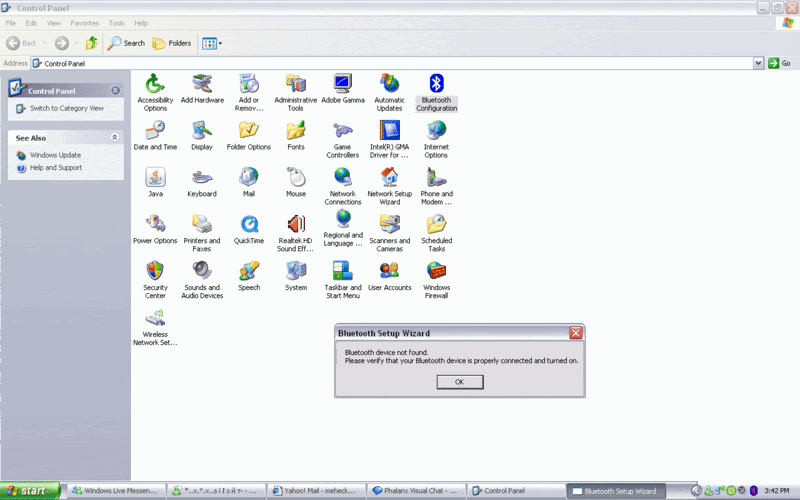This screenshot has height=500, width=800.
Task: Open Mouse settings icon
Action: [x=295, y=183]
